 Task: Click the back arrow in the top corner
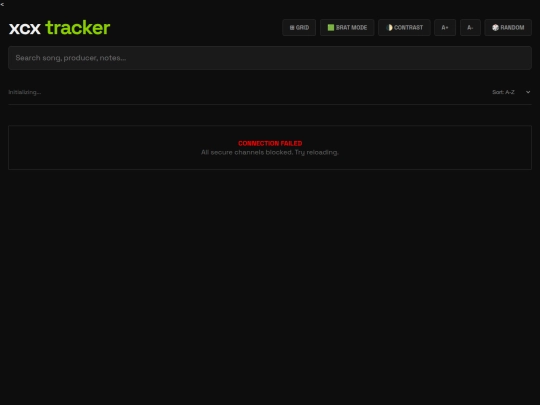pos(2,4)
